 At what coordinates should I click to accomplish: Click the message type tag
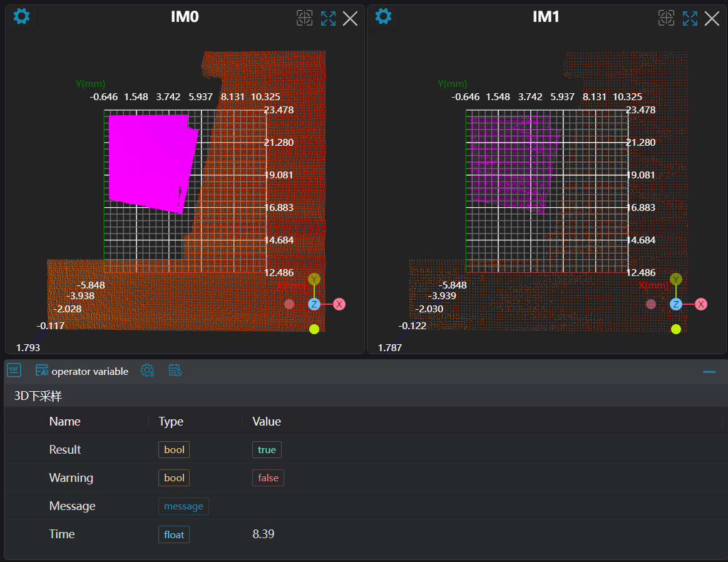(183, 506)
